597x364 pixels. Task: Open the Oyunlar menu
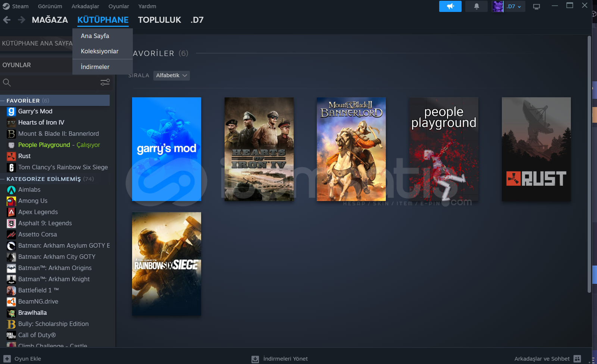(x=119, y=6)
